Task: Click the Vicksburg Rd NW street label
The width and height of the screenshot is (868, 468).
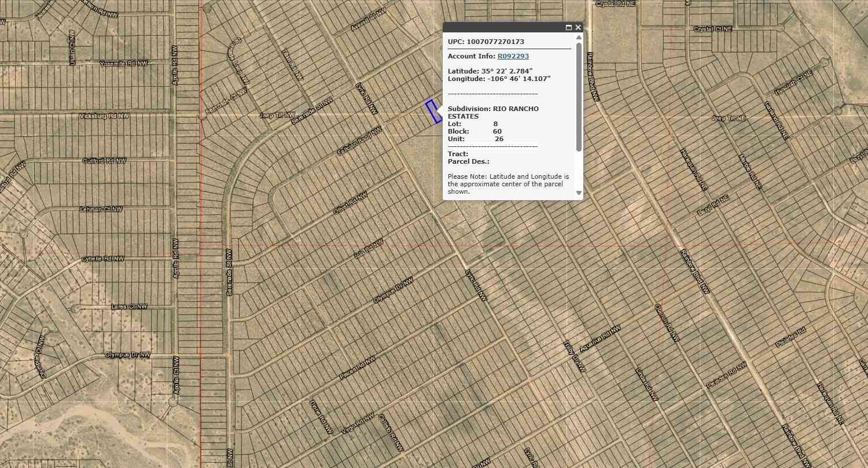Action: (104, 116)
